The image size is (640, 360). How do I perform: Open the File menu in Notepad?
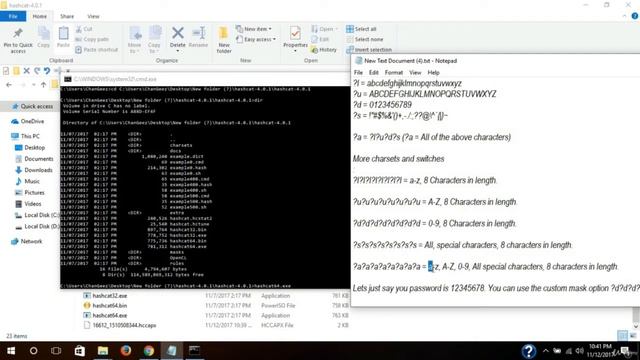[358, 72]
